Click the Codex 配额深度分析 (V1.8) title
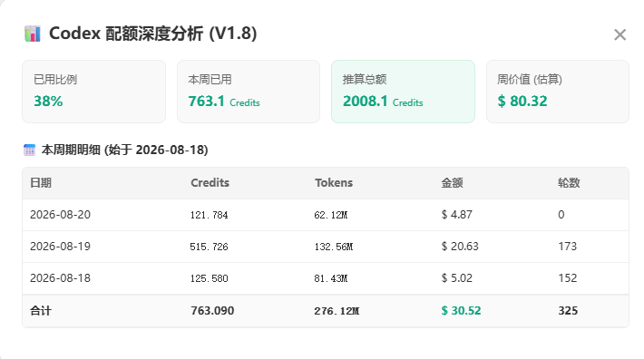Image resolution: width=644 pixels, height=359 pixels. coord(152,34)
